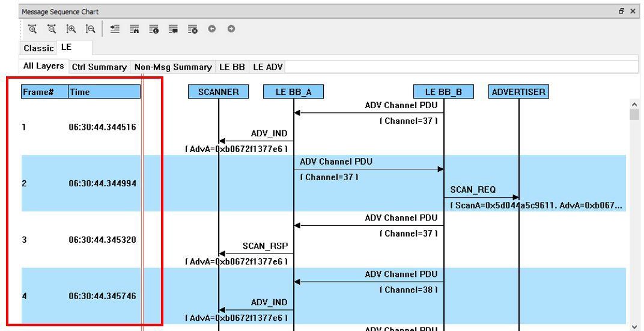Click Channel=38 parameter text

[x=409, y=290]
